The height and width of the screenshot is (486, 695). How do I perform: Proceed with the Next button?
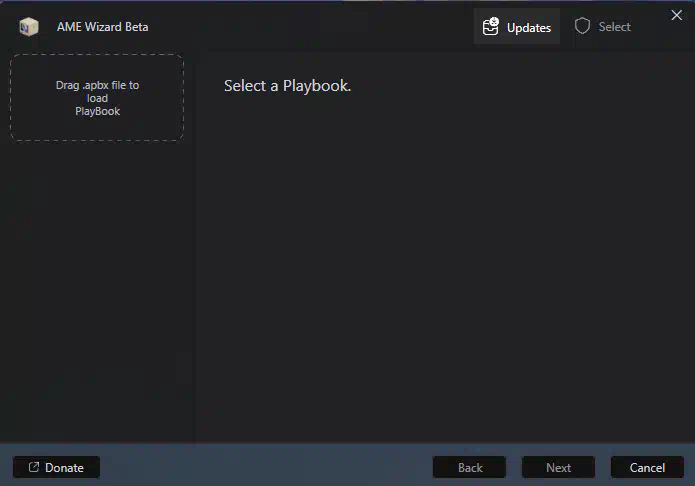[558, 467]
